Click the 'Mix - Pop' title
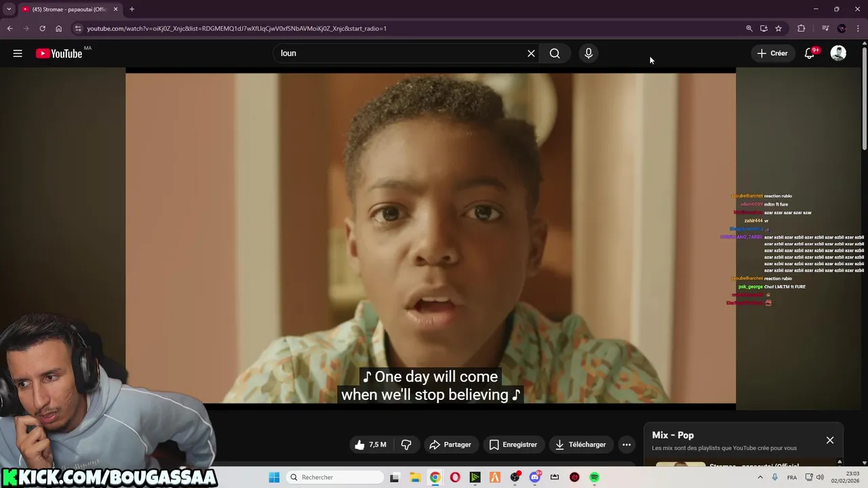This screenshot has height=488, width=868. (x=673, y=435)
